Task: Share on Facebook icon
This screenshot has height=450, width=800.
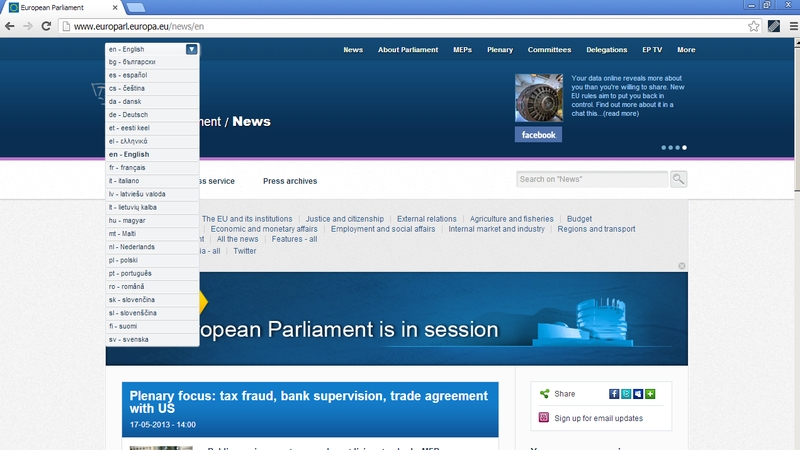Action: tap(614, 394)
